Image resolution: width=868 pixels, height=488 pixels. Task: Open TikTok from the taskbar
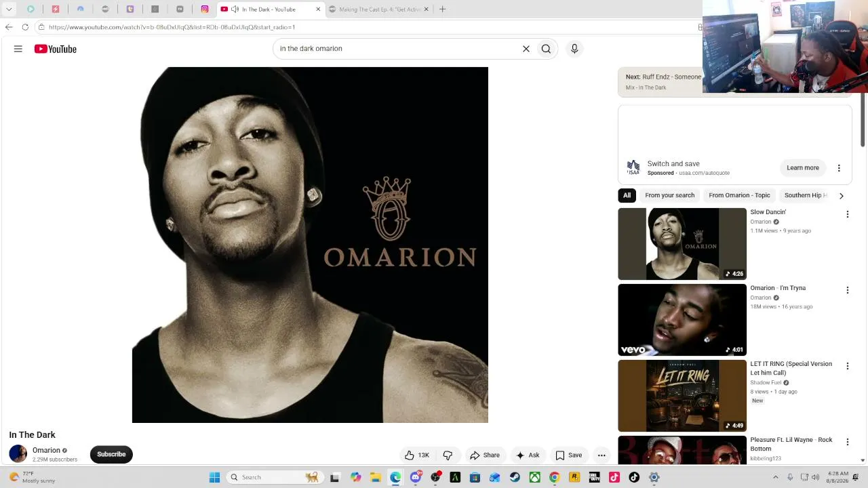[x=634, y=477]
